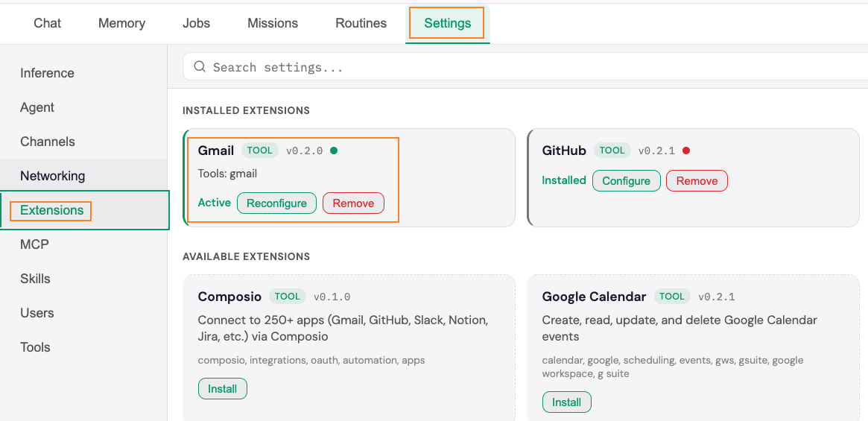The width and height of the screenshot is (868, 421).
Task: Click the search magnifier icon
Action: click(x=200, y=67)
